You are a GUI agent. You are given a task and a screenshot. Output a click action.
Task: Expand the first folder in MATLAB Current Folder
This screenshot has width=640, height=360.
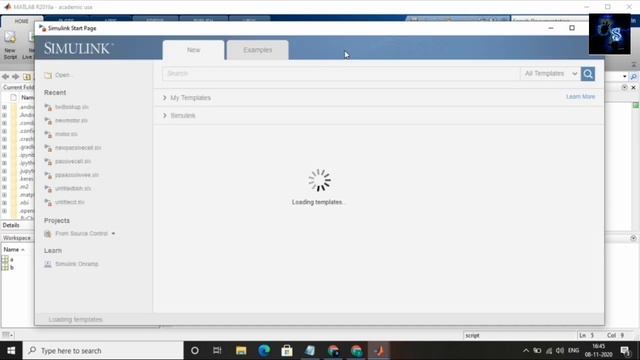pyautogui.click(x=4, y=107)
